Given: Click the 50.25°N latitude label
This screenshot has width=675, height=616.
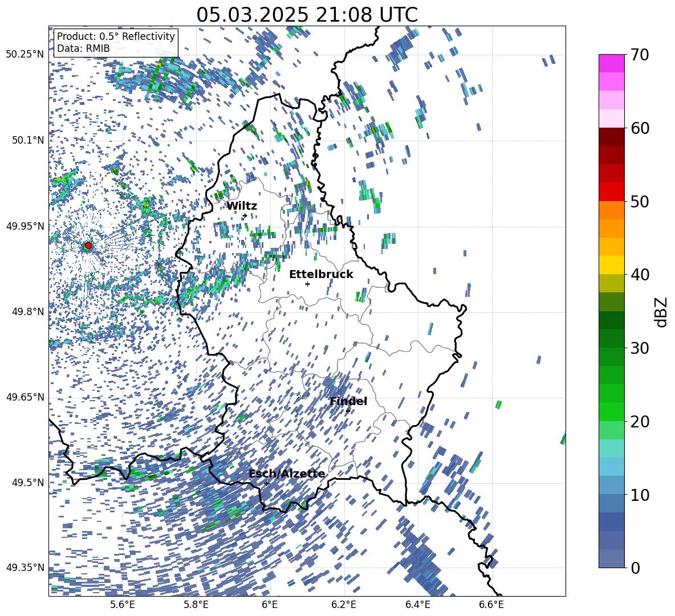Looking at the screenshot, I should coord(25,55).
